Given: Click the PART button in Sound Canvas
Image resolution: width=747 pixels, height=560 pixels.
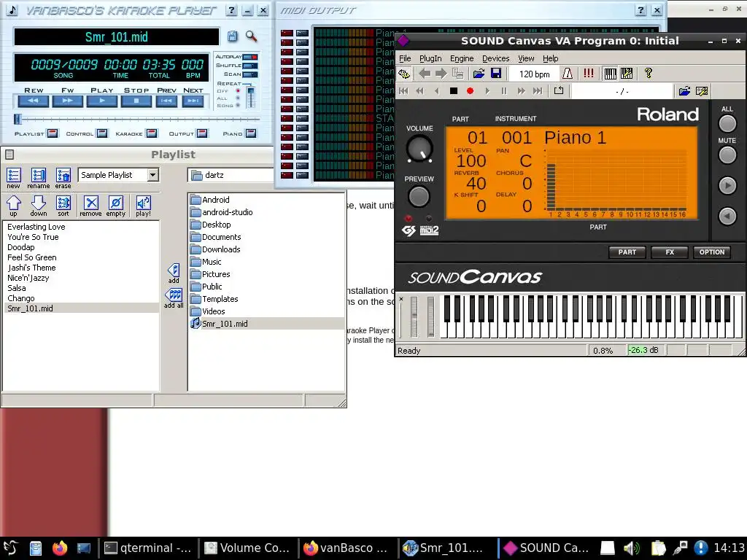Looking at the screenshot, I should click(x=627, y=252).
